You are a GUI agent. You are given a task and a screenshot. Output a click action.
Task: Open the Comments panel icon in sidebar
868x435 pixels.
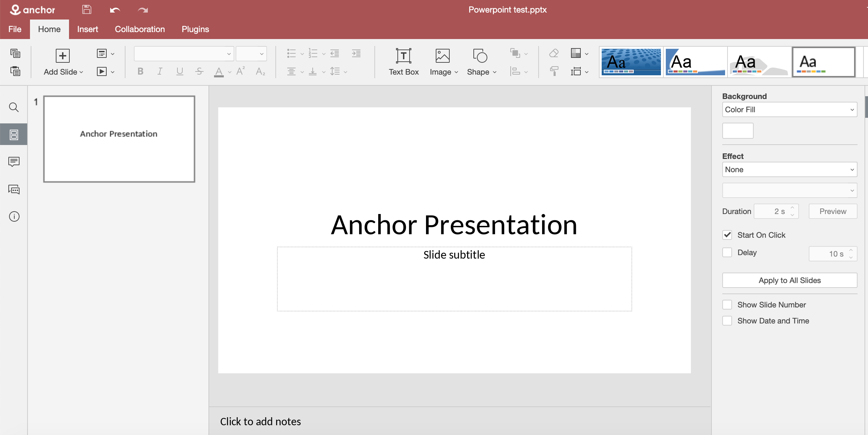(x=14, y=161)
